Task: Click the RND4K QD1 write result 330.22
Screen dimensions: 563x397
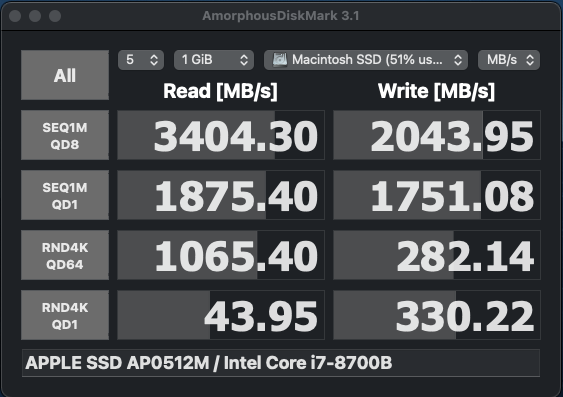Action: (437, 315)
